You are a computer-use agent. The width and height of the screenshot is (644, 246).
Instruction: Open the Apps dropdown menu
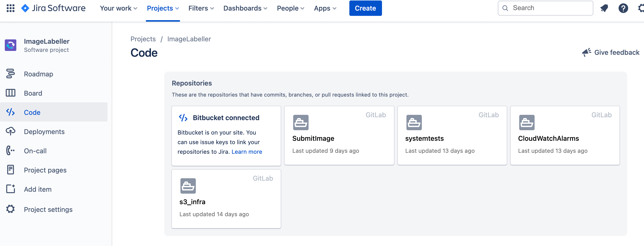[x=325, y=8]
